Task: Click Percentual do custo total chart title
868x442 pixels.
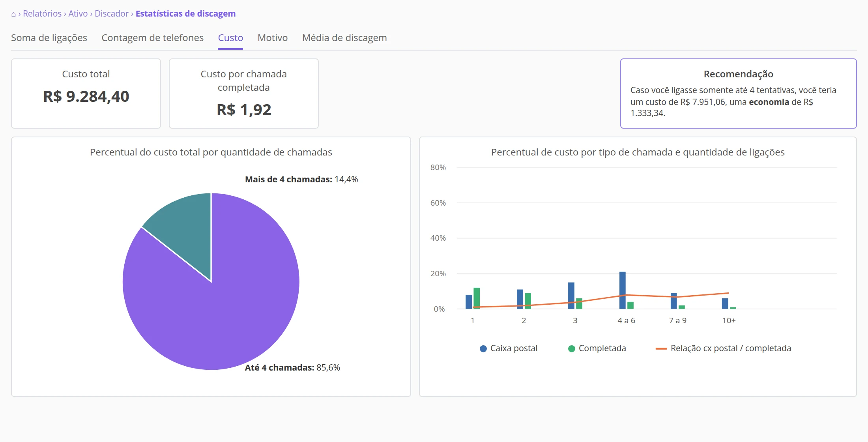Action: click(x=211, y=152)
